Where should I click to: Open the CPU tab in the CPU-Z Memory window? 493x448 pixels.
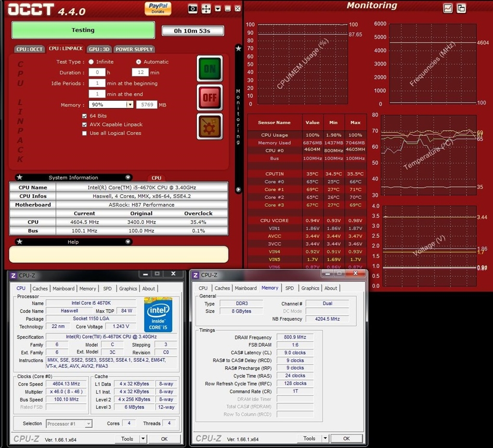[203, 288]
